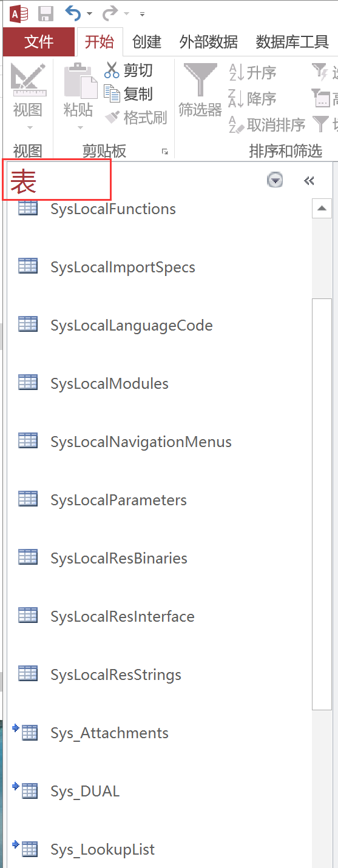Image resolution: width=338 pixels, height=868 pixels.
Task: Click the Save icon in quick access toolbar
Action: 46,13
